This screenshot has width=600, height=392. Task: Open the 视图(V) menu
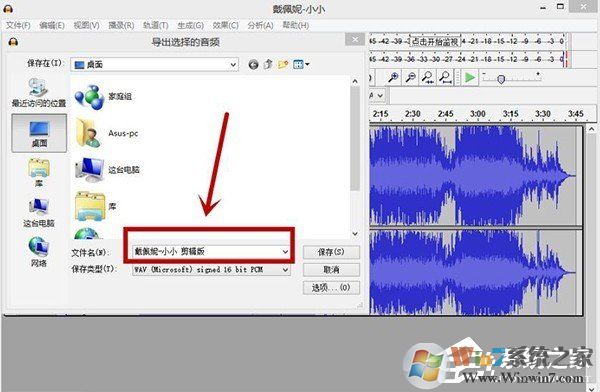[x=86, y=25]
